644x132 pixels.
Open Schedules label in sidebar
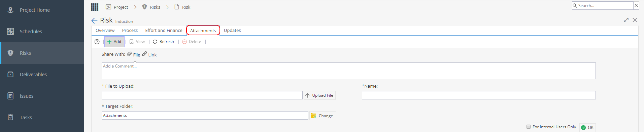[31, 32]
